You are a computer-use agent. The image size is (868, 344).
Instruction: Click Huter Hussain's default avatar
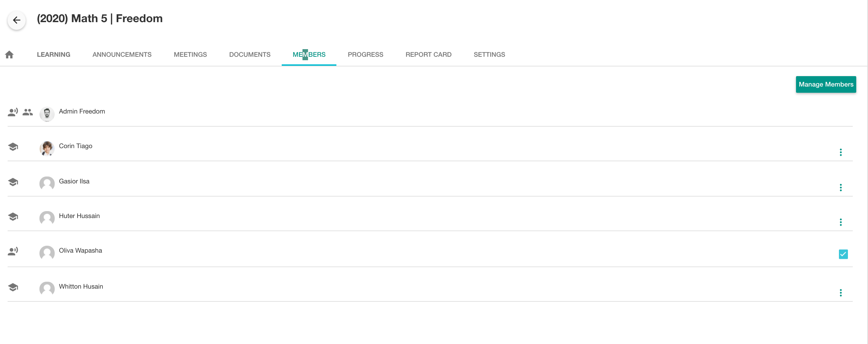click(47, 219)
